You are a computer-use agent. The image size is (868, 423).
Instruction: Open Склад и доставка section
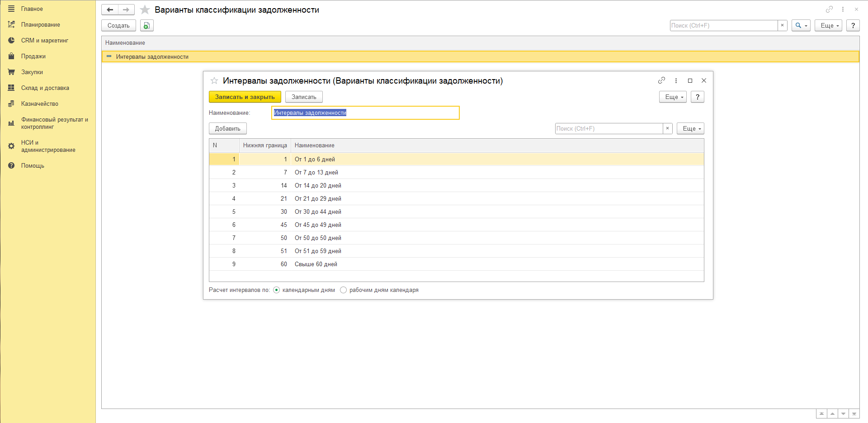45,88
